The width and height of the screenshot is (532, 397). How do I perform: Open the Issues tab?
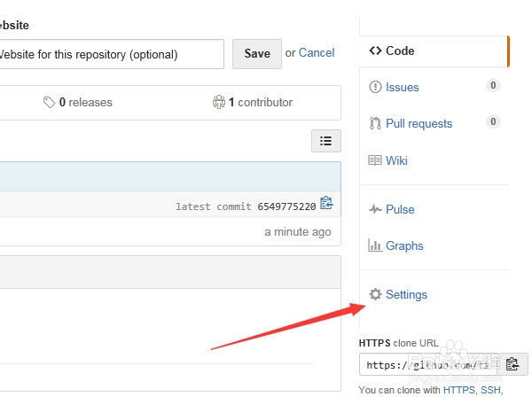(402, 87)
